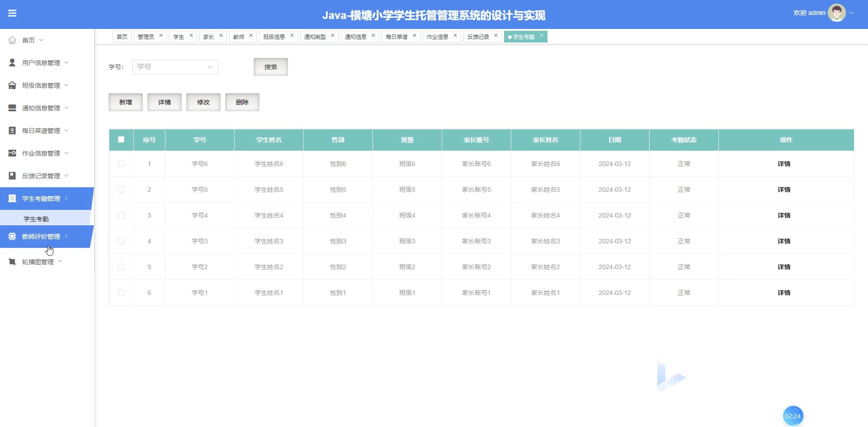This screenshot has height=427, width=868.
Task: Click the blue 02:24 timer circle
Action: click(793, 416)
